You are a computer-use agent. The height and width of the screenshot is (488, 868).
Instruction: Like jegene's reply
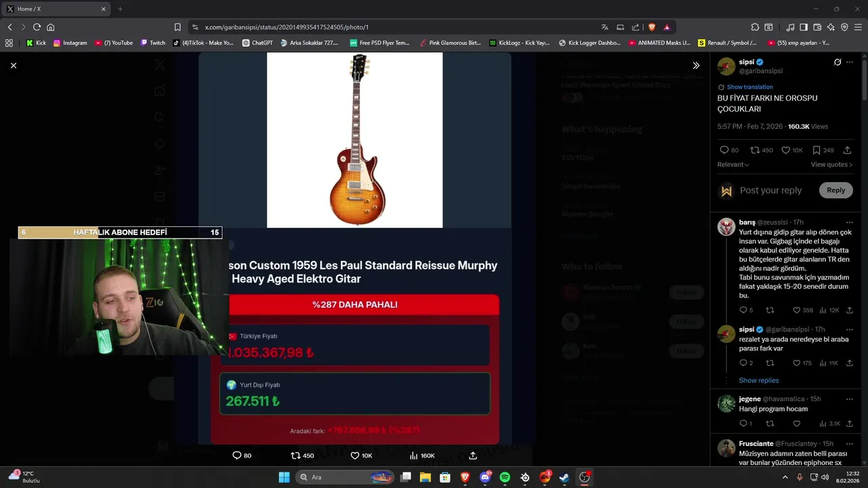click(x=796, y=424)
